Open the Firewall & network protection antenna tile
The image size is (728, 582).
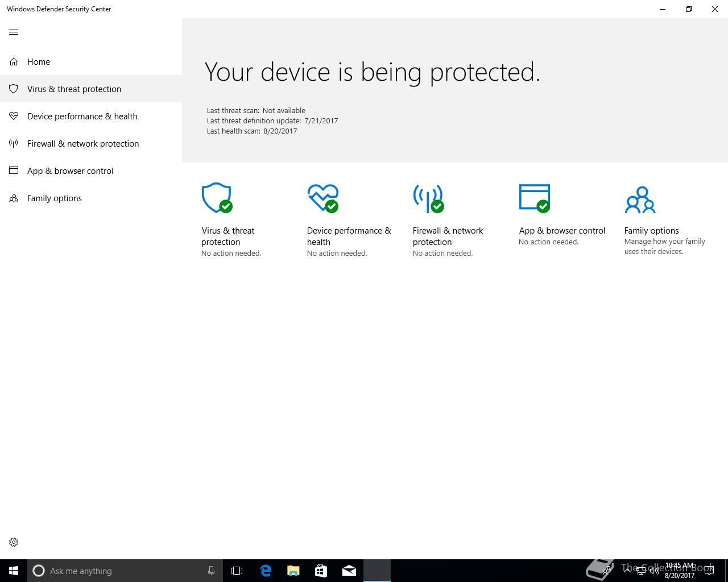click(x=428, y=198)
